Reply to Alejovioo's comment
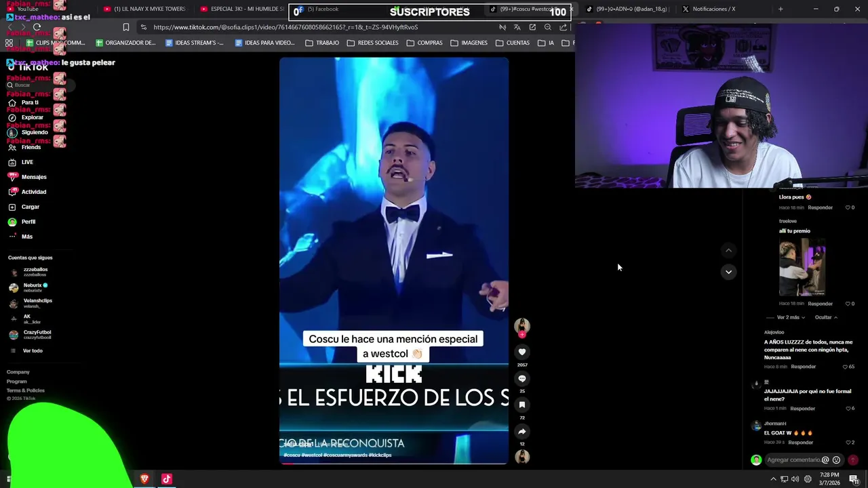The width and height of the screenshot is (868, 488). [803, 367]
